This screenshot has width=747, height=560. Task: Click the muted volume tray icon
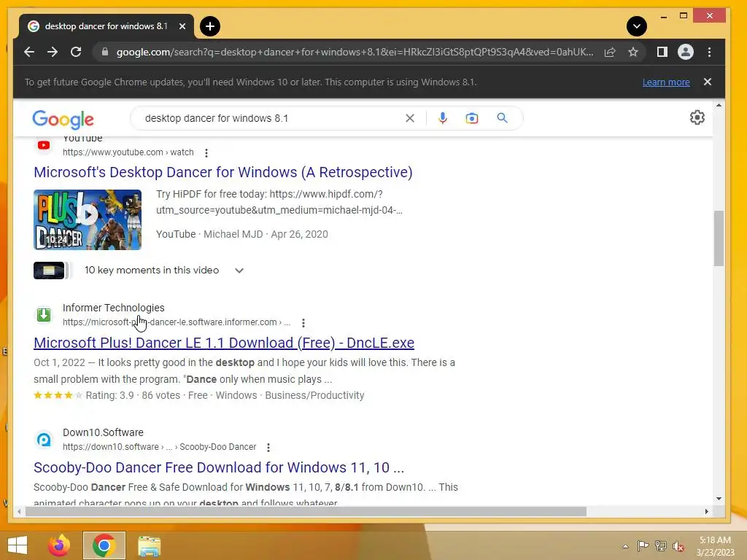point(678,546)
